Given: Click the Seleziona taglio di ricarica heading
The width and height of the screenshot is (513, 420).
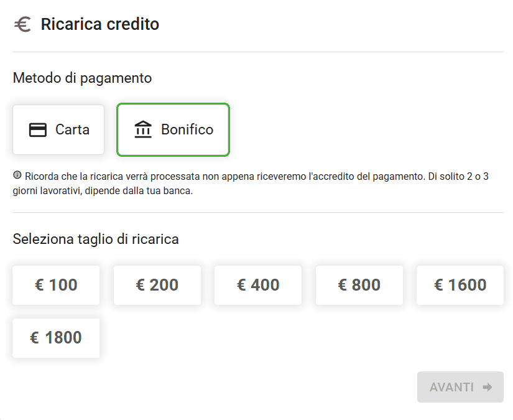Looking at the screenshot, I should (x=96, y=240).
